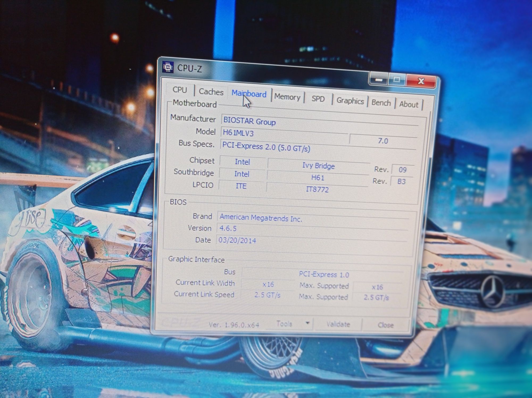Click the CPU-Z window title text
Screen dimensions: 532x398
[189, 68]
